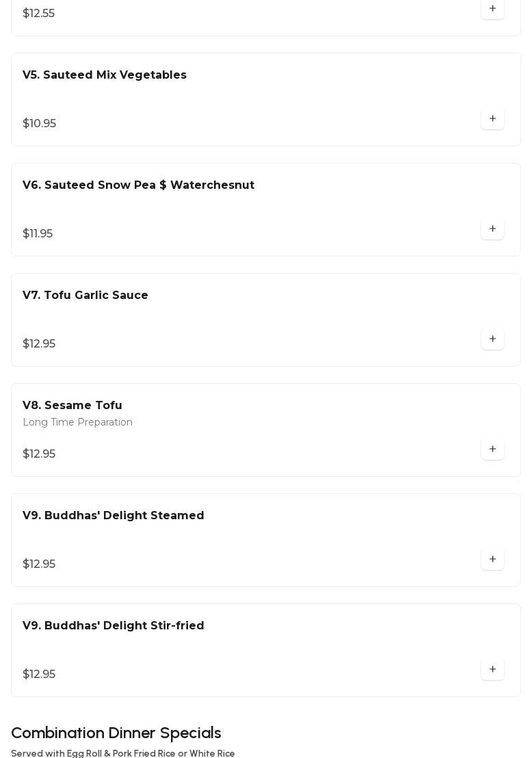532x758 pixels.
Task: Open the V8 Sesame Tofu item name
Action: (x=72, y=406)
